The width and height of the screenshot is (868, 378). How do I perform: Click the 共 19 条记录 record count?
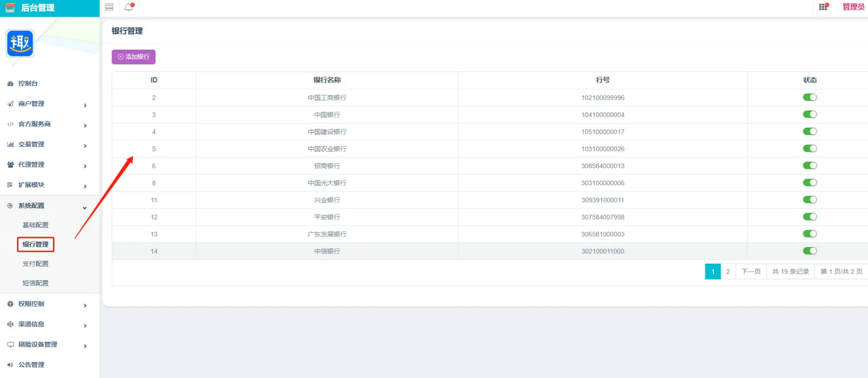pos(790,272)
